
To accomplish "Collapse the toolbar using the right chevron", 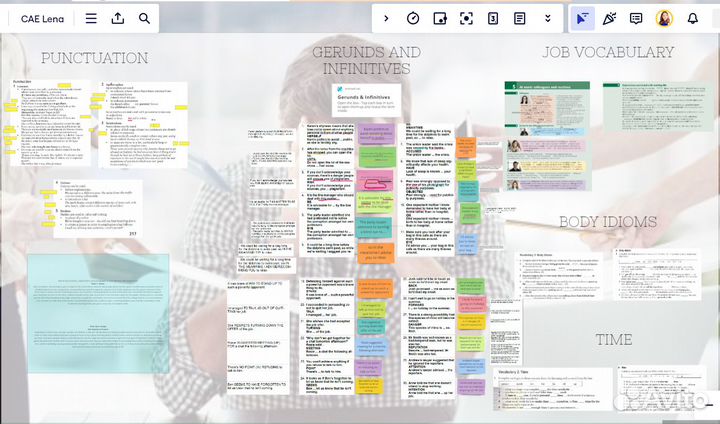I will click(386, 18).
